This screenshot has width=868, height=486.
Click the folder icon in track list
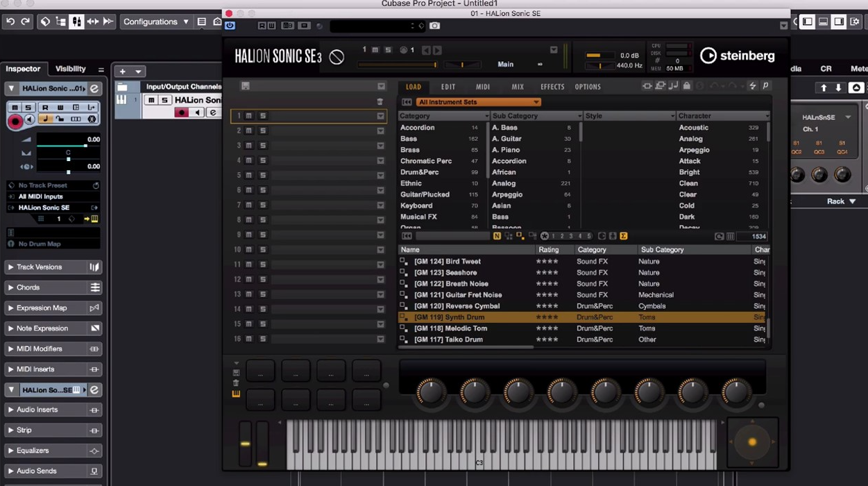click(122, 87)
